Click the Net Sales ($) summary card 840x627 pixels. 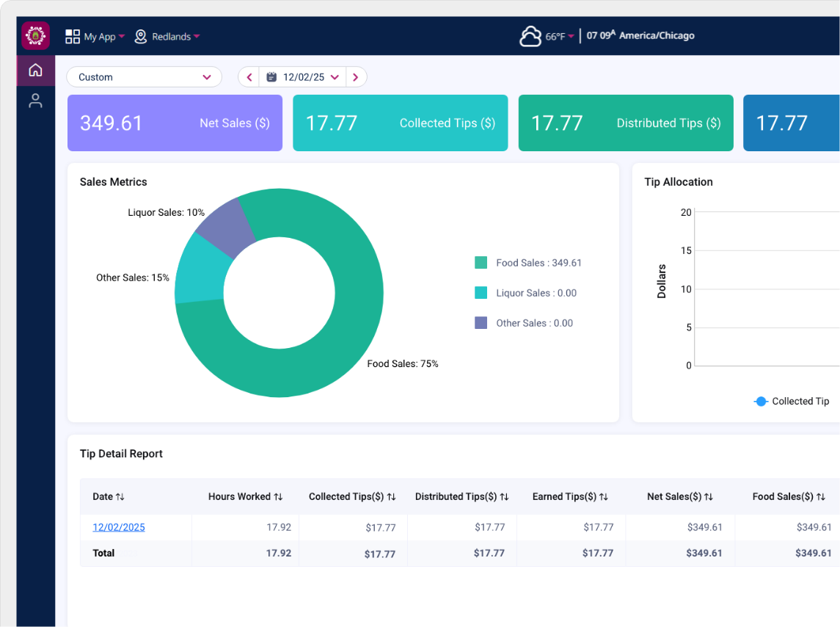tap(175, 123)
